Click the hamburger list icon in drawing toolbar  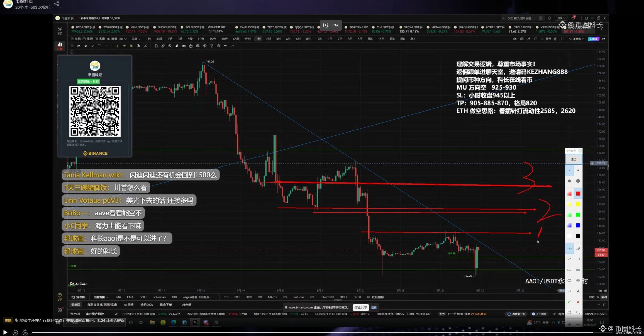pos(72,46)
